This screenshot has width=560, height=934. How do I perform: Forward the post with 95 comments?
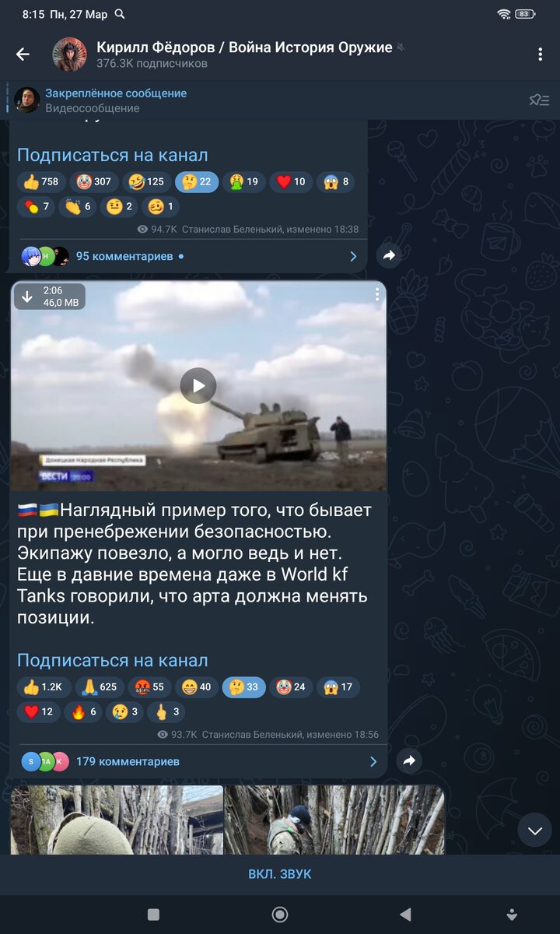coord(389,255)
